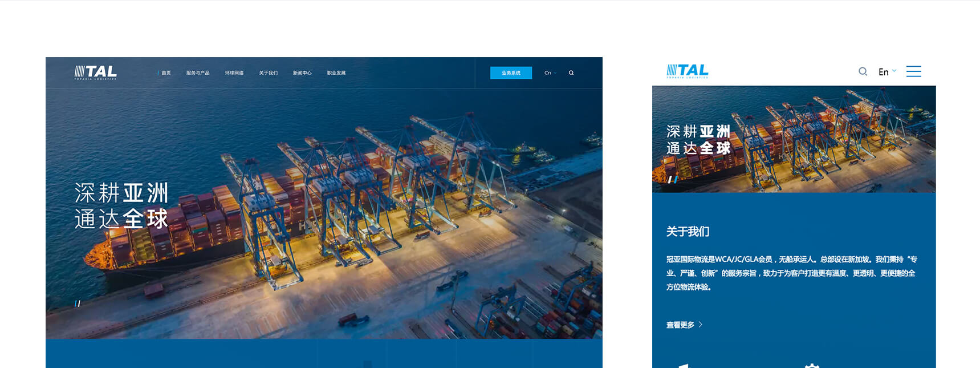Open the Cn language dropdown on desktop
Viewport: 980px width, 368px height.
(550, 73)
